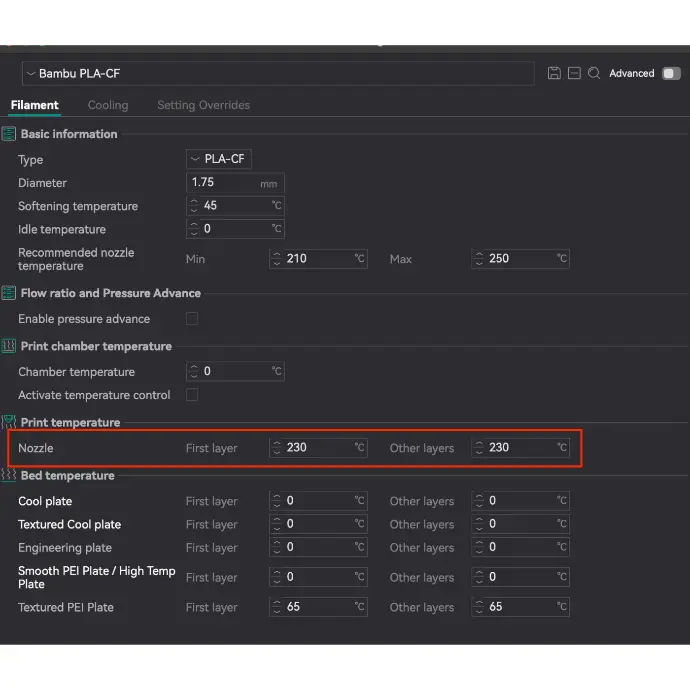Click the search settings magnifier icon

(x=594, y=73)
